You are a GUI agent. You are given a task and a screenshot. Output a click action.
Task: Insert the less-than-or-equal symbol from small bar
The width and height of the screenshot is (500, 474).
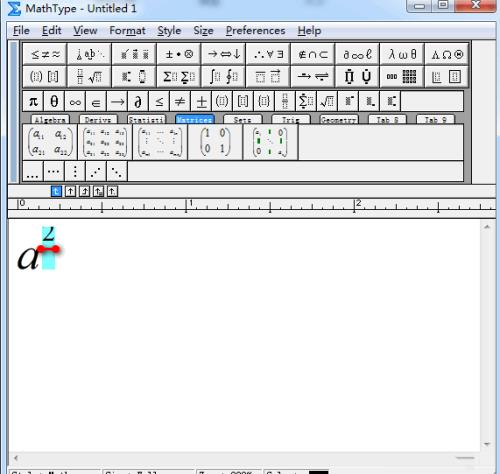[159, 101]
